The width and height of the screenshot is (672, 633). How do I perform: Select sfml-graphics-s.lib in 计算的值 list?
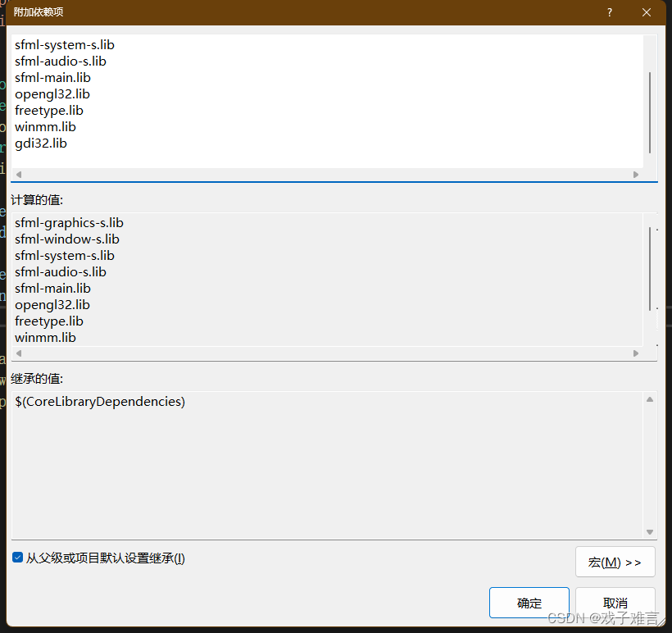tap(69, 223)
